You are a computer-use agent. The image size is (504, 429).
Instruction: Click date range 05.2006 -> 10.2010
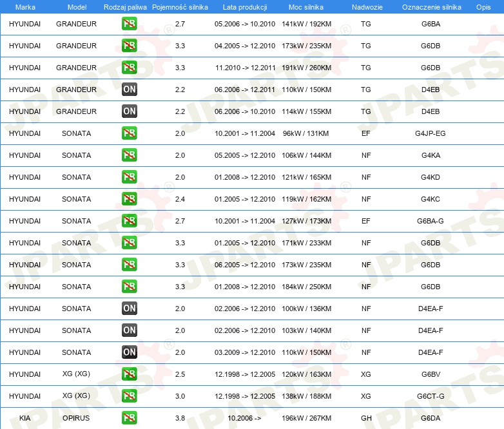245,24
